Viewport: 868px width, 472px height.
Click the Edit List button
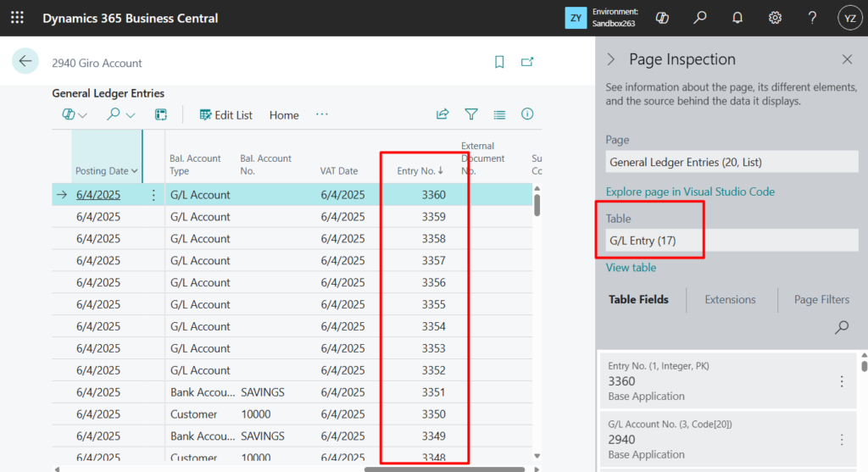(x=225, y=115)
